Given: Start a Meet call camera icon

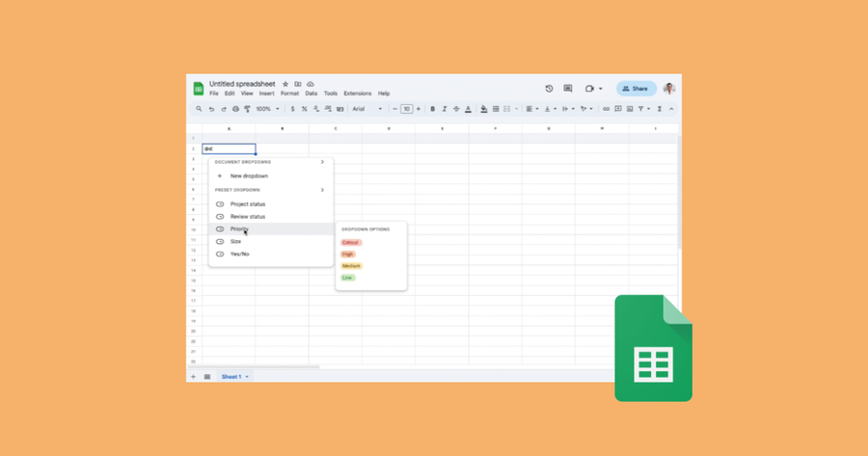Looking at the screenshot, I should [x=589, y=89].
